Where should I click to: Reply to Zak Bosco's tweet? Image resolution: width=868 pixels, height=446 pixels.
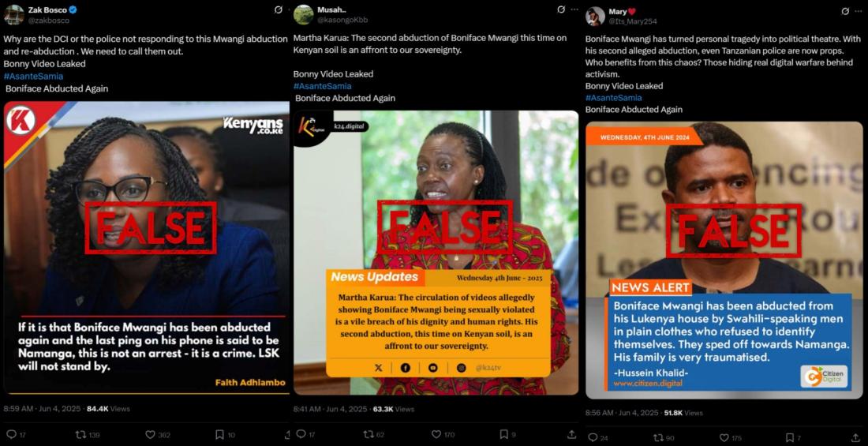pos(11,435)
